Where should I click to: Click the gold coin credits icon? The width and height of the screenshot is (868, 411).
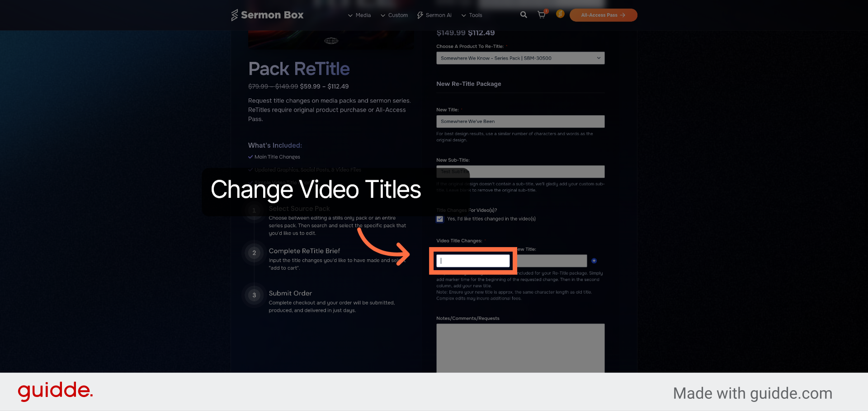560,14
